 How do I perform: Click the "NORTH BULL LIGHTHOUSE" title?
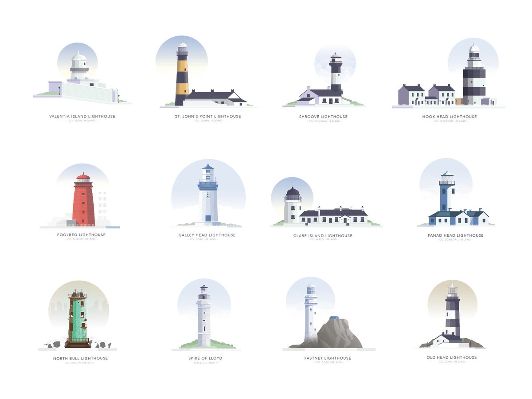point(80,358)
